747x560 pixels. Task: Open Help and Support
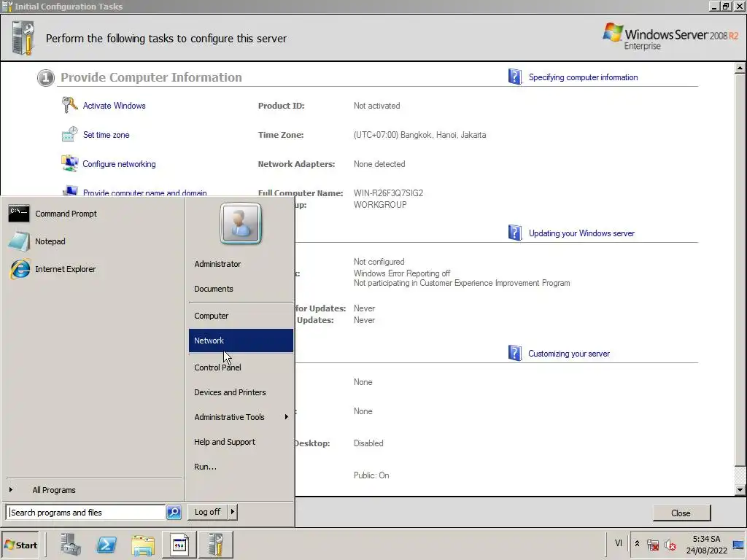tap(241, 442)
